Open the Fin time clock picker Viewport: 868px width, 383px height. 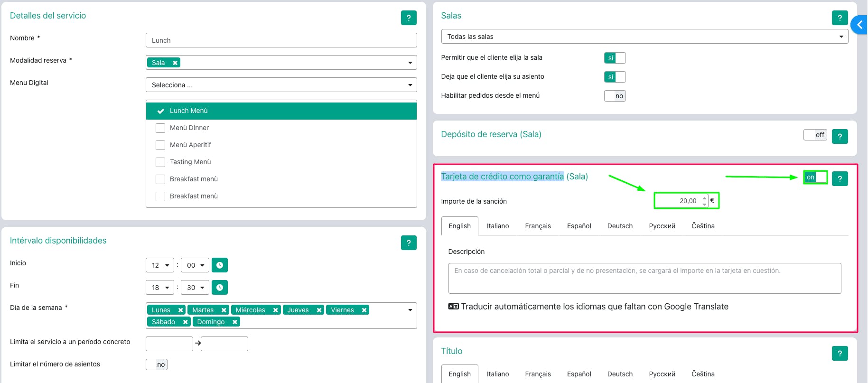point(220,288)
